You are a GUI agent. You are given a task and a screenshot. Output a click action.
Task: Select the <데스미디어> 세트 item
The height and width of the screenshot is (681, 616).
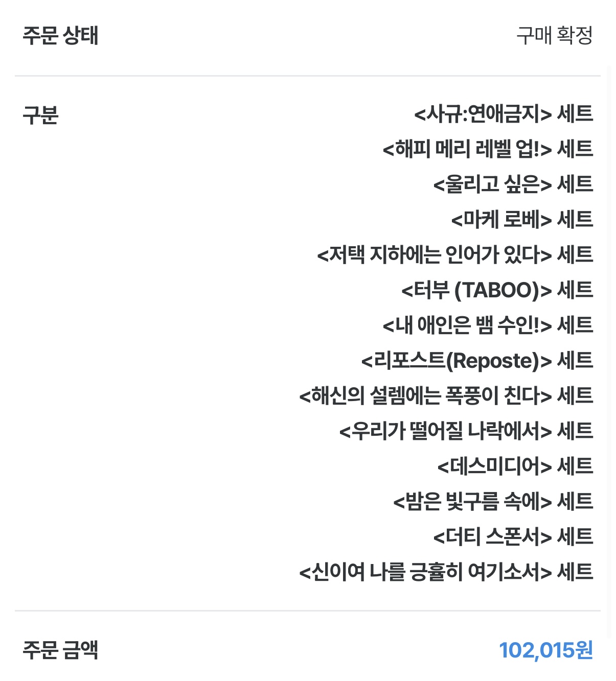(515, 466)
